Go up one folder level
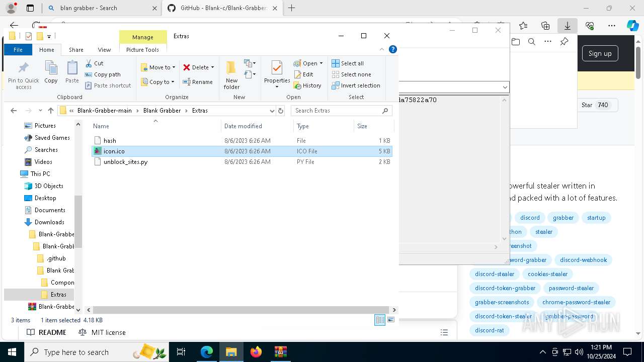 tap(50, 111)
